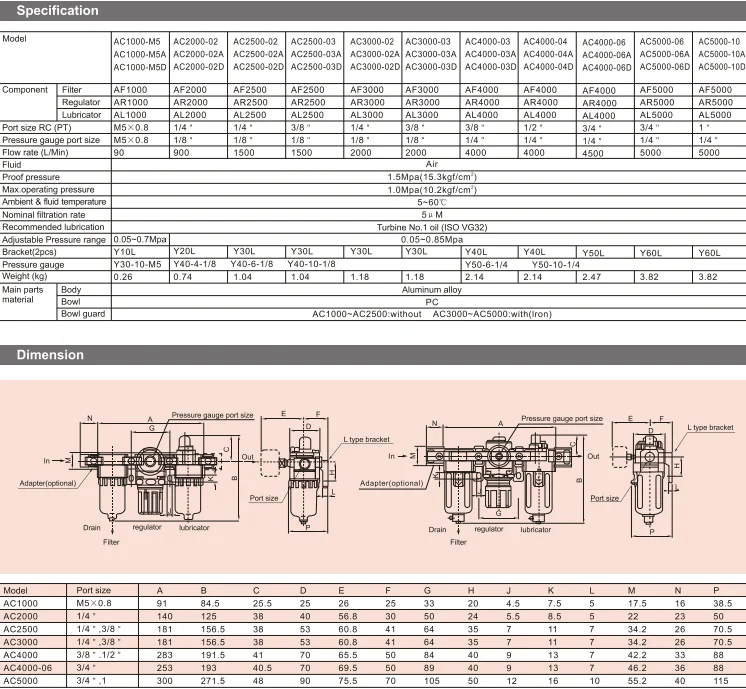Select the 'Port size RC (PT)' row label
Viewport: 746px width, 689px height.
coord(37,128)
